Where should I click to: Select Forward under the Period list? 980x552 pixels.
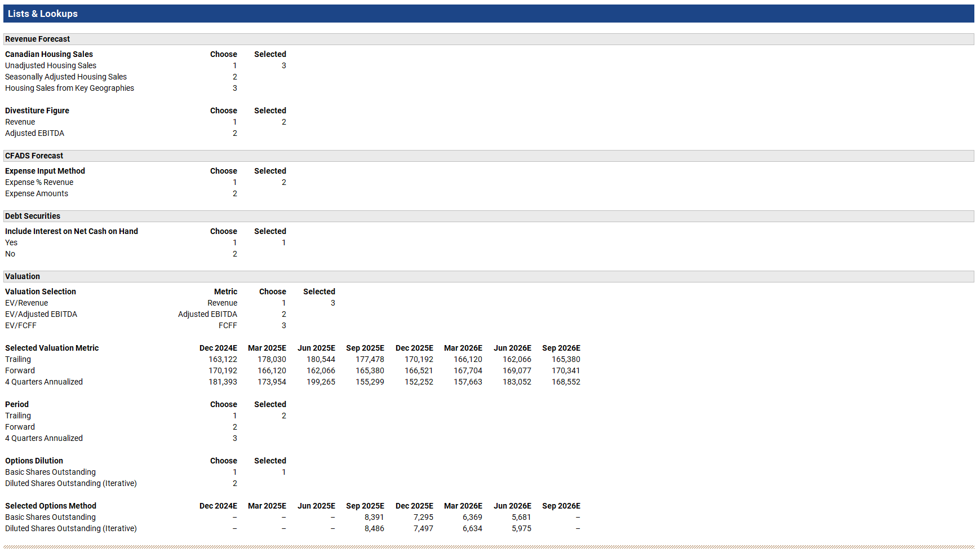pos(20,427)
